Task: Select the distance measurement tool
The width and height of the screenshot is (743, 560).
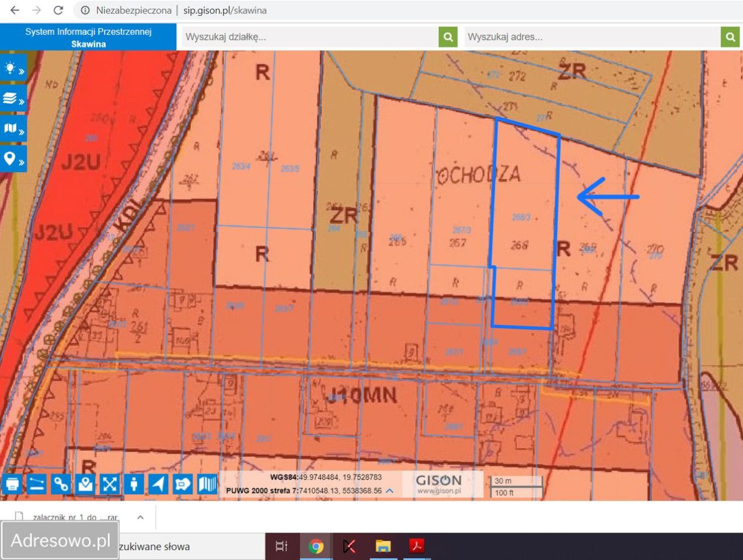Action: tap(37, 484)
